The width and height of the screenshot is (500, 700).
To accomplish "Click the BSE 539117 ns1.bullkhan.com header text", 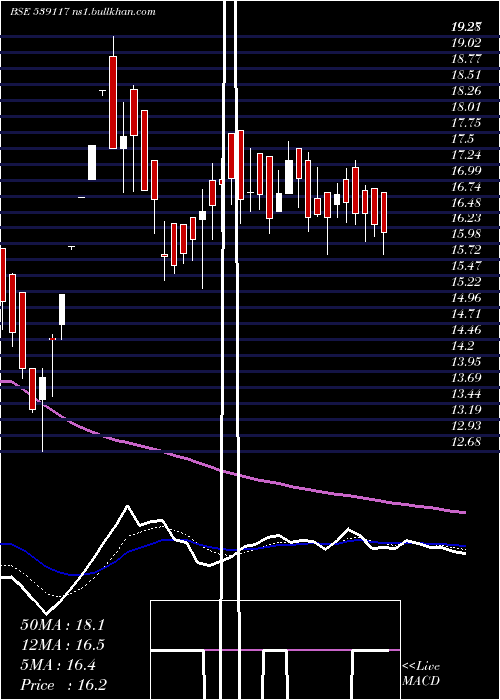I will tap(83, 12).
